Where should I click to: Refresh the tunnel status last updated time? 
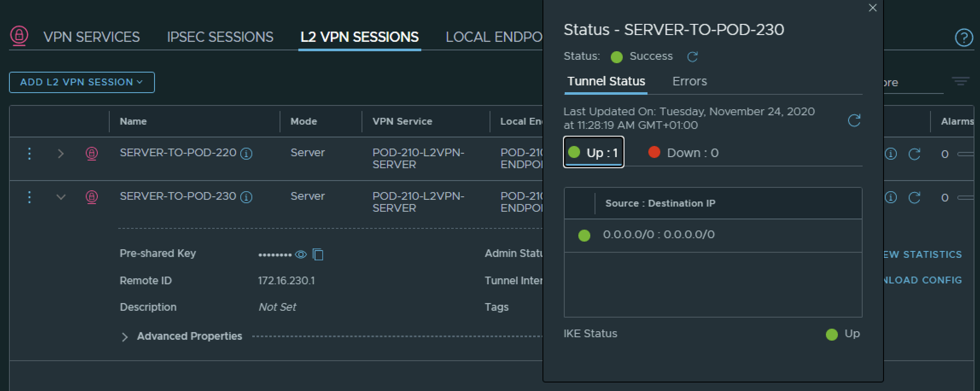(x=854, y=120)
